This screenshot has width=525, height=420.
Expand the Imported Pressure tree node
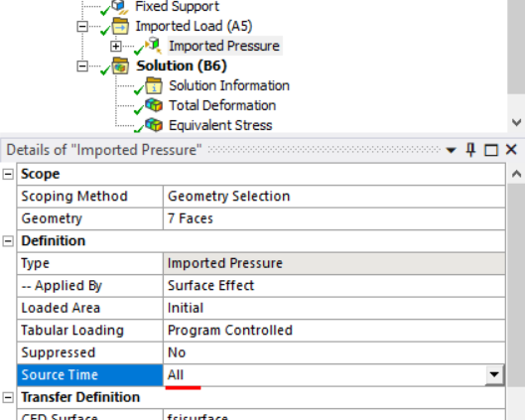116,47
